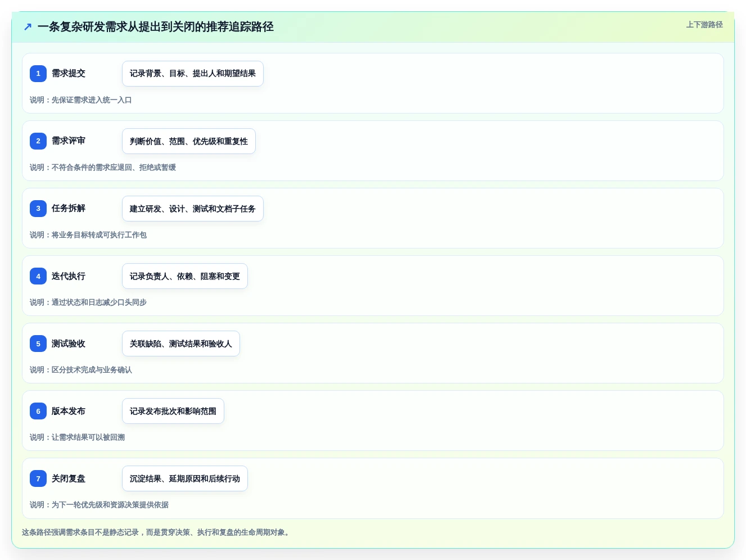746x560 pixels.
Task: Click the 测试验收 step title
Action: pyautogui.click(x=69, y=344)
